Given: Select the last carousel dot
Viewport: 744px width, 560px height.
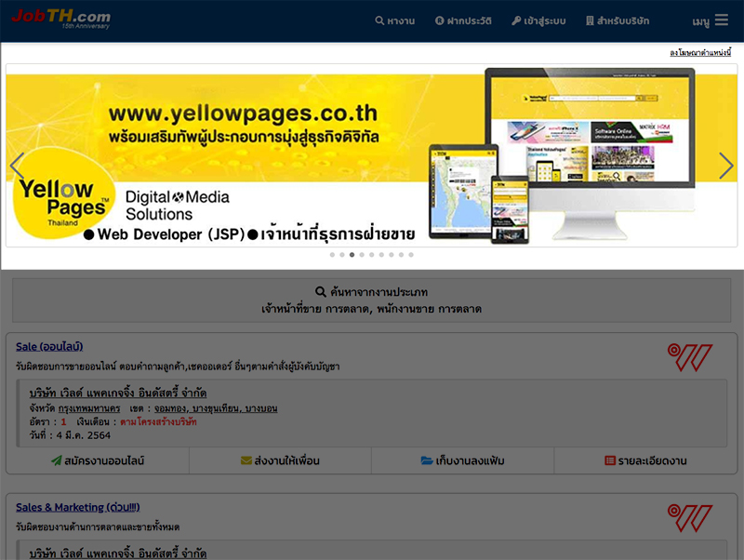Looking at the screenshot, I should 411,255.
